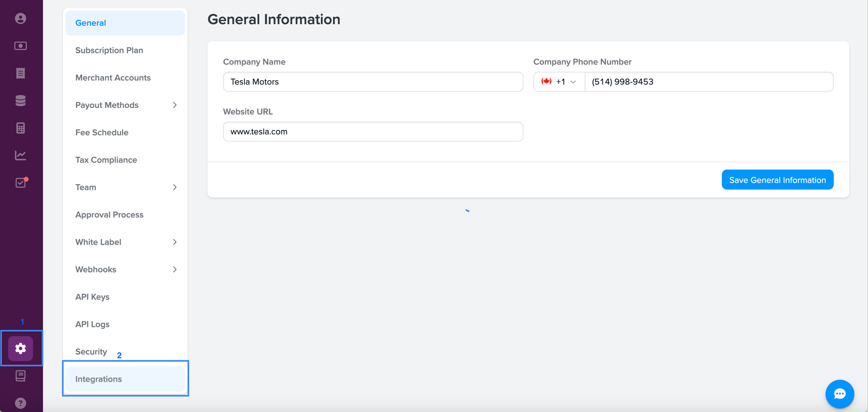
Task: Click the Company Name input field
Action: [373, 82]
